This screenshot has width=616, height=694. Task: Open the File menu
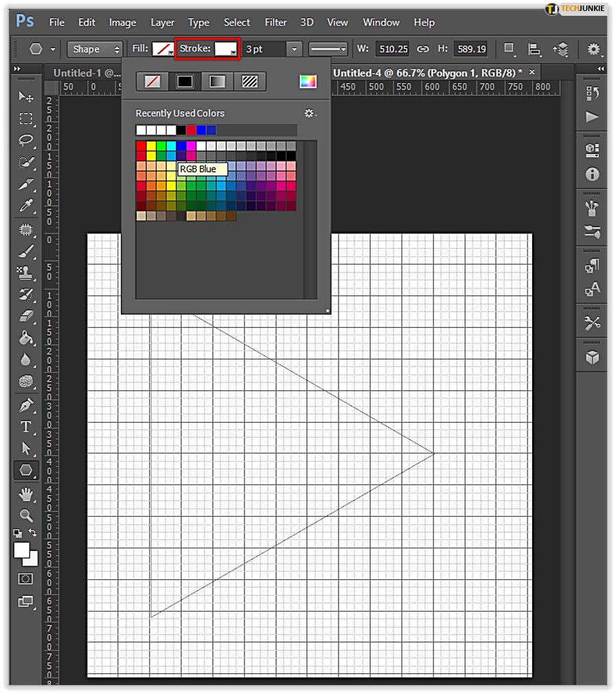57,22
